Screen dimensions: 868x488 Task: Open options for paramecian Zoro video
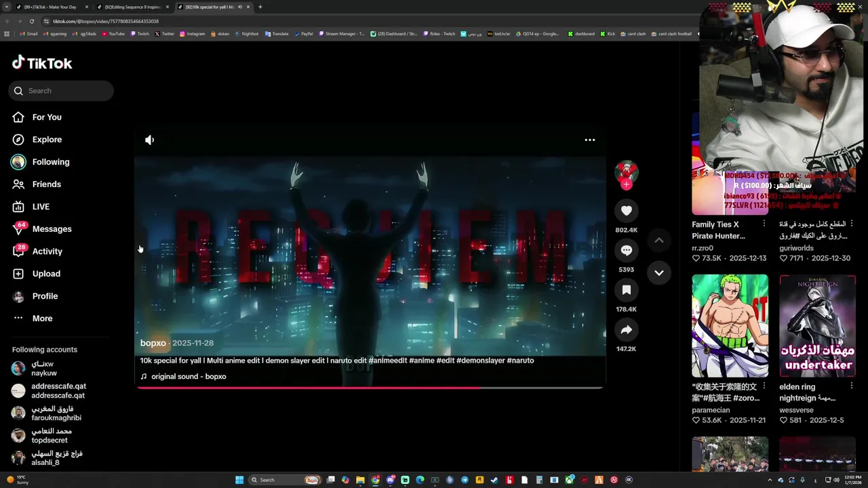coord(764,386)
